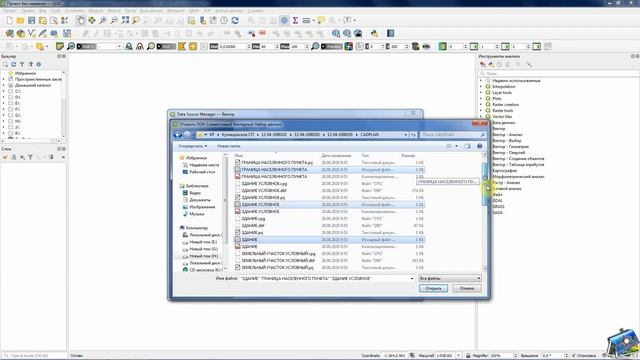The height and width of the screenshot is (360, 640).
Task: Expand the Raster tools group in toolbox
Action: pyautogui.click(x=481, y=111)
